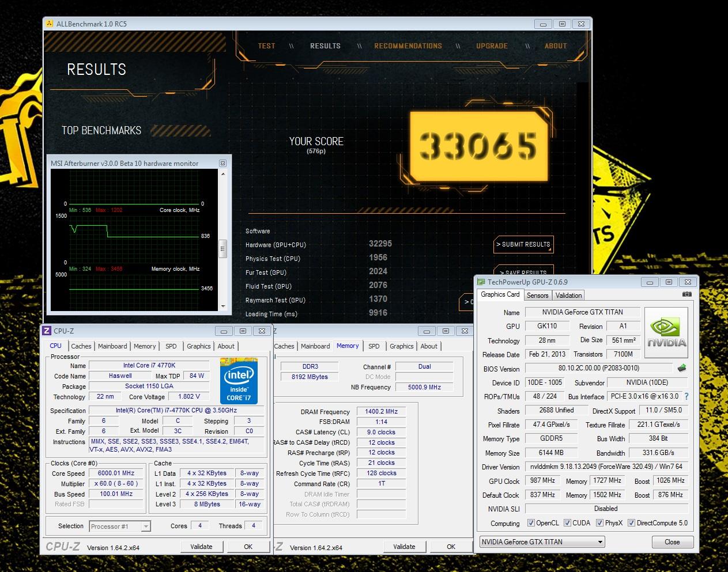Click the CPU-Z title bar icon
The height and width of the screenshot is (572, 728).
[47, 331]
